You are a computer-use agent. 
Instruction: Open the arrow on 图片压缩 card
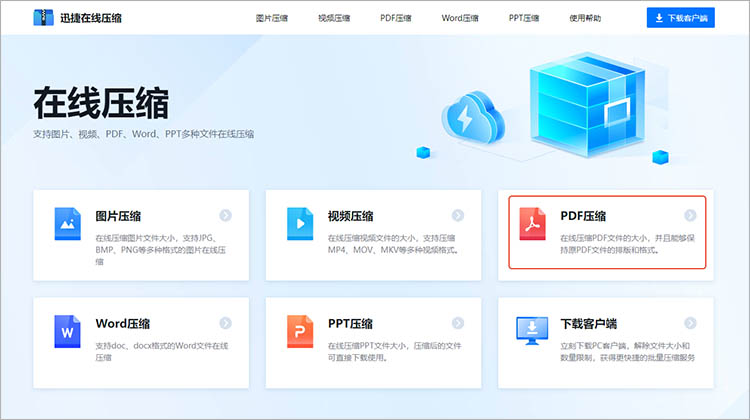pyautogui.click(x=226, y=215)
